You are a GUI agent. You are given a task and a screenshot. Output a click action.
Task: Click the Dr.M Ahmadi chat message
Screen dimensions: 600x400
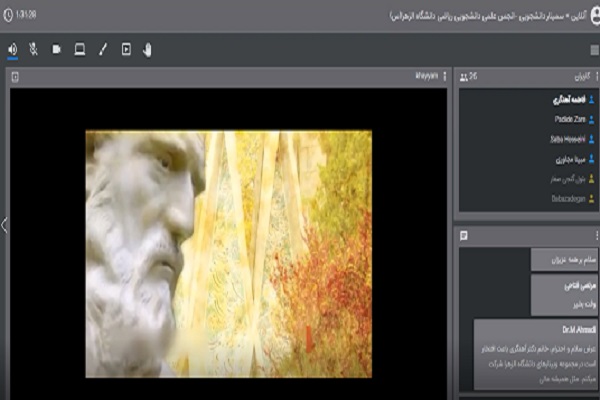536,354
